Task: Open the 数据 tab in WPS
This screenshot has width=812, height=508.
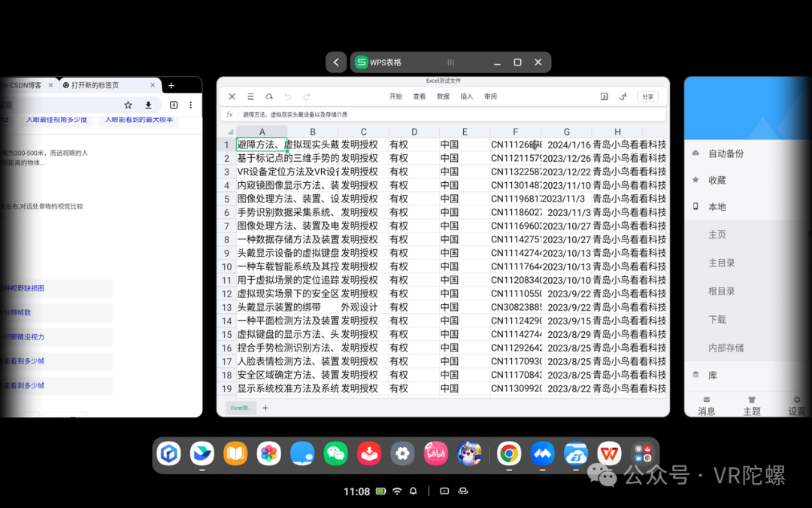Action: 444,96
